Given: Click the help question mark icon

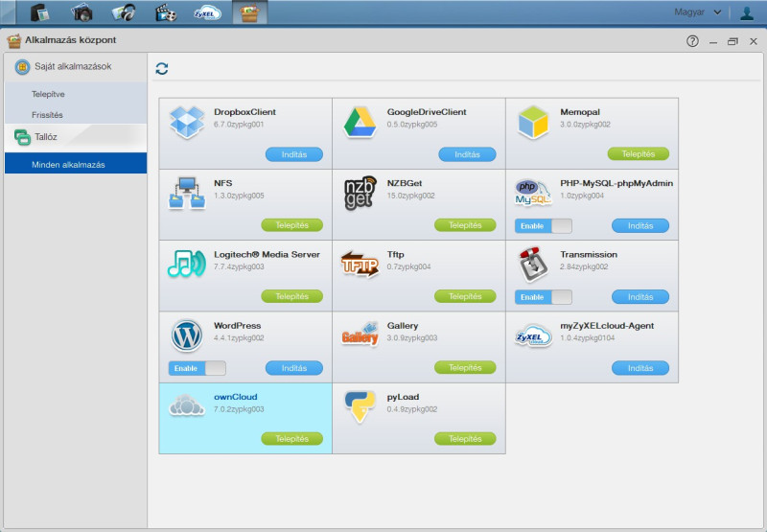Looking at the screenshot, I should pyautogui.click(x=692, y=41).
